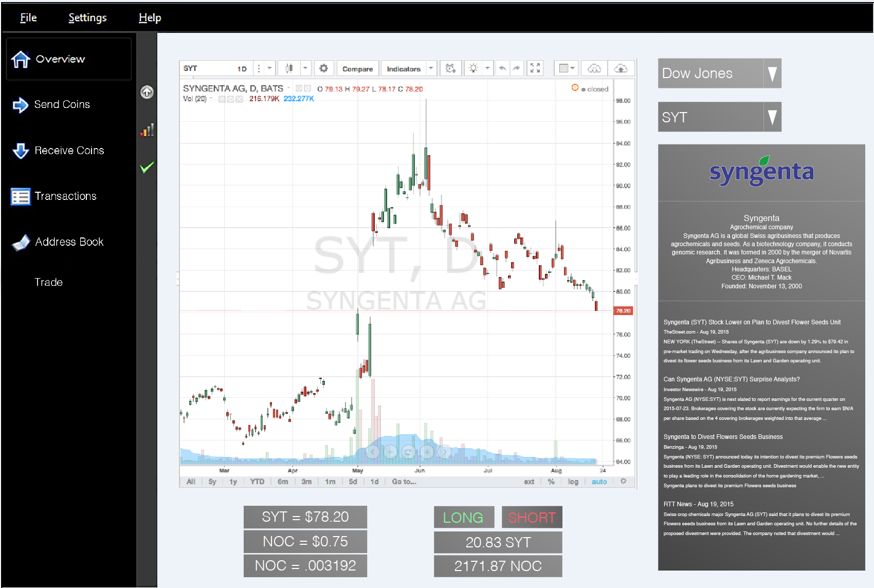Click the 2171.87 NOC amount field
This screenshot has height=588, width=874.
(498, 566)
